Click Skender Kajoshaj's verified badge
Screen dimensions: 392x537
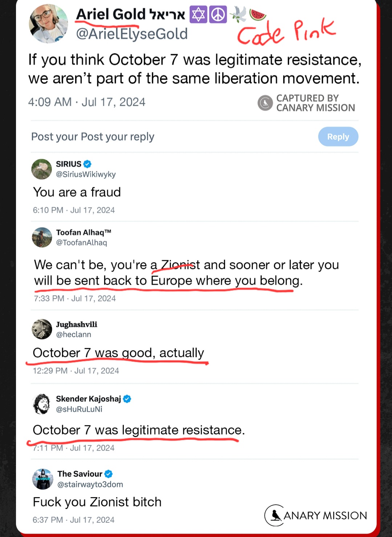127,399
